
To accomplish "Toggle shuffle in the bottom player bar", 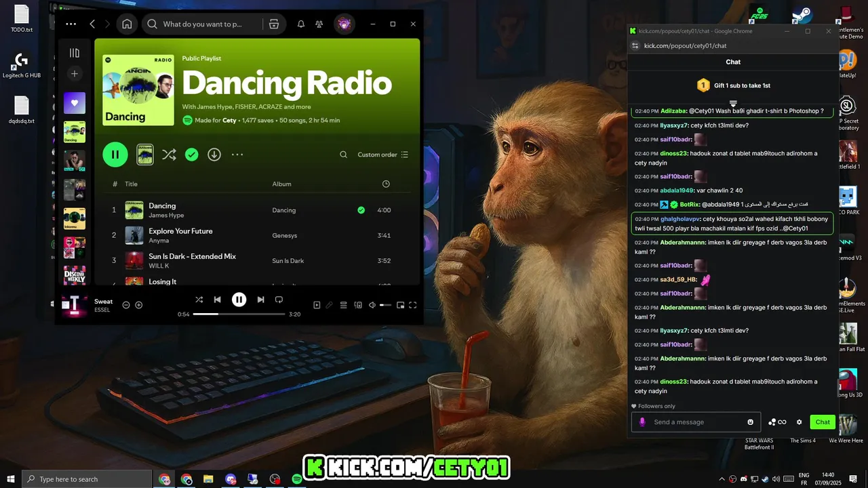I will pyautogui.click(x=199, y=300).
